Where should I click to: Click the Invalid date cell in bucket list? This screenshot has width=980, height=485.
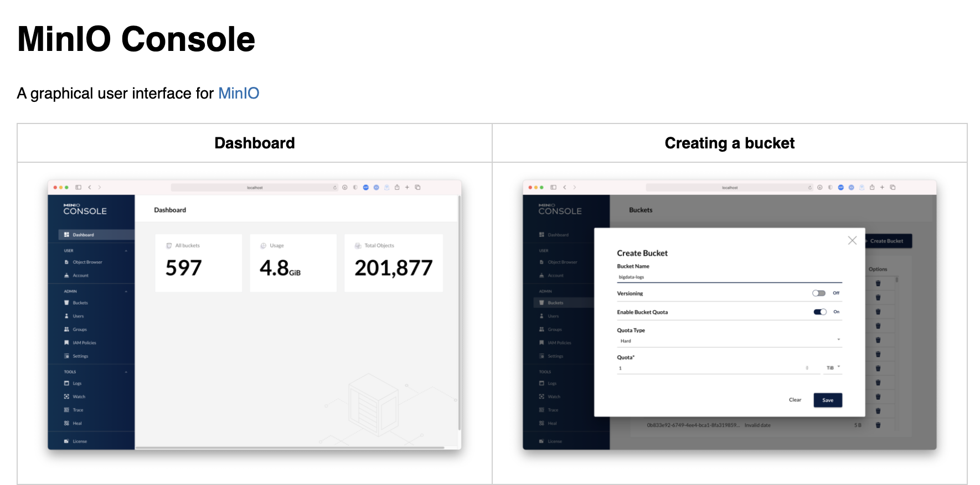tap(757, 425)
